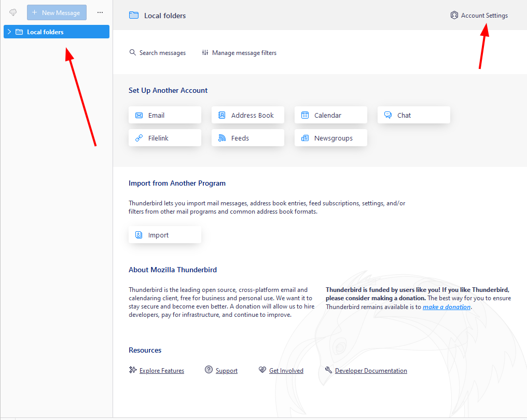Click the Search messages magnifier icon

133,53
